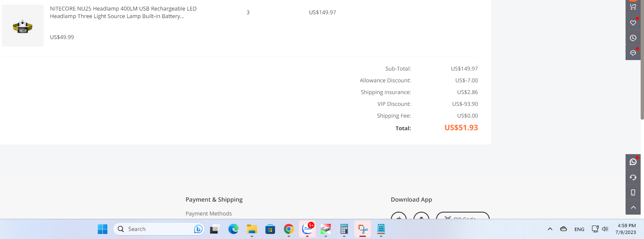Click the Shipping insurance: label
This screenshot has width=644, height=239.
[x=386, y=92]
